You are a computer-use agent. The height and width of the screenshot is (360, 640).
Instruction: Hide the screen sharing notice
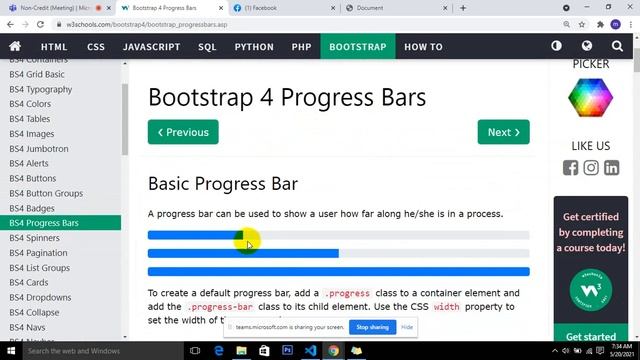click(x=407, y=327)
